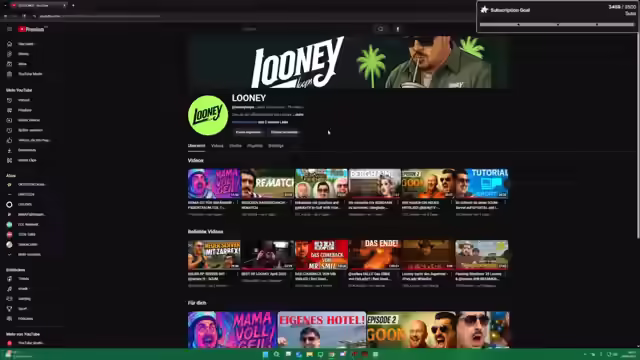Image resolution: width=640 pixels, height=360 pixels.
Task: Switch to the Playlists channel tab
Action: tap(255, 146)
